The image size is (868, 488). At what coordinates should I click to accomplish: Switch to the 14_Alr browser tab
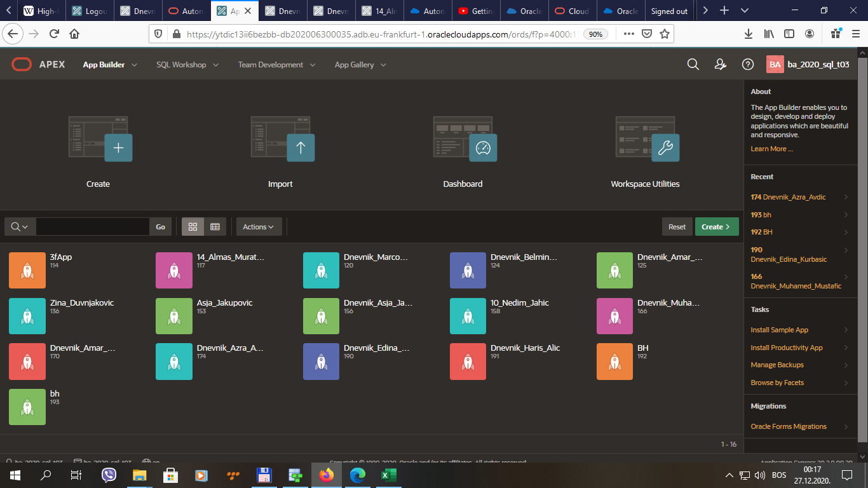point(380,11)
